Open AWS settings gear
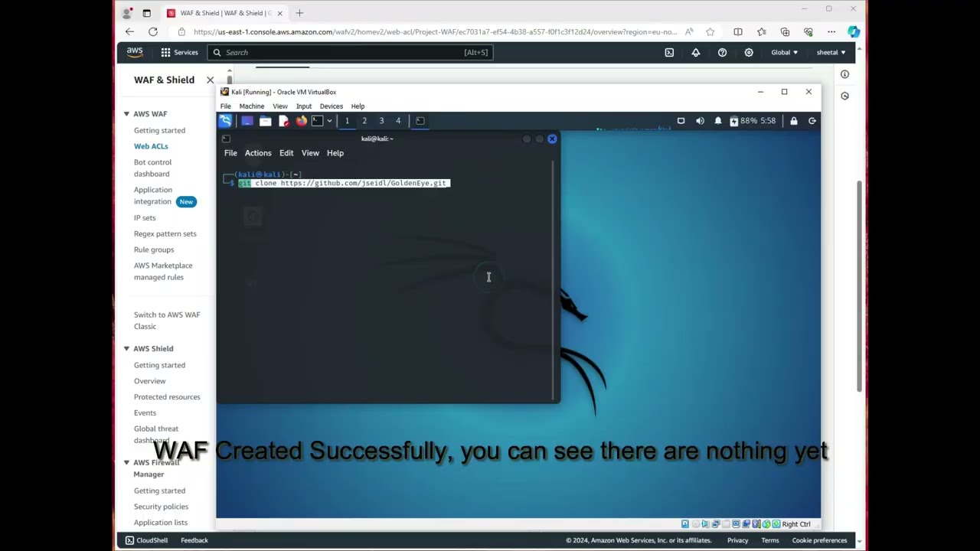Screen dimensions: 980x551 pos(749,52)
